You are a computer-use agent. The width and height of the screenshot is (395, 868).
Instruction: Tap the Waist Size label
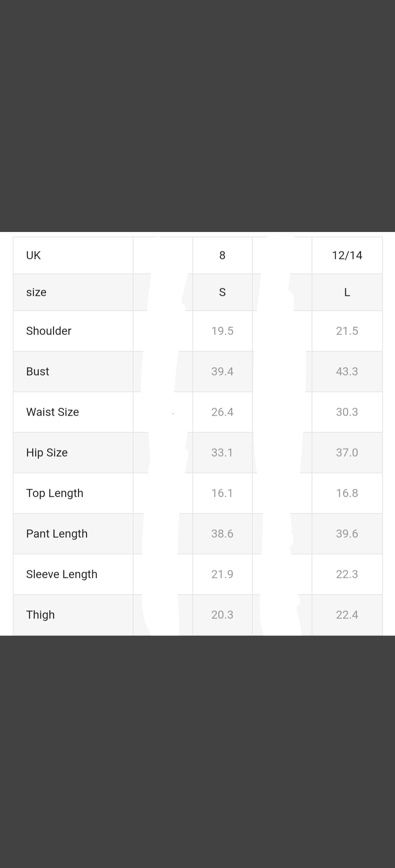click(x=53, y=412)
